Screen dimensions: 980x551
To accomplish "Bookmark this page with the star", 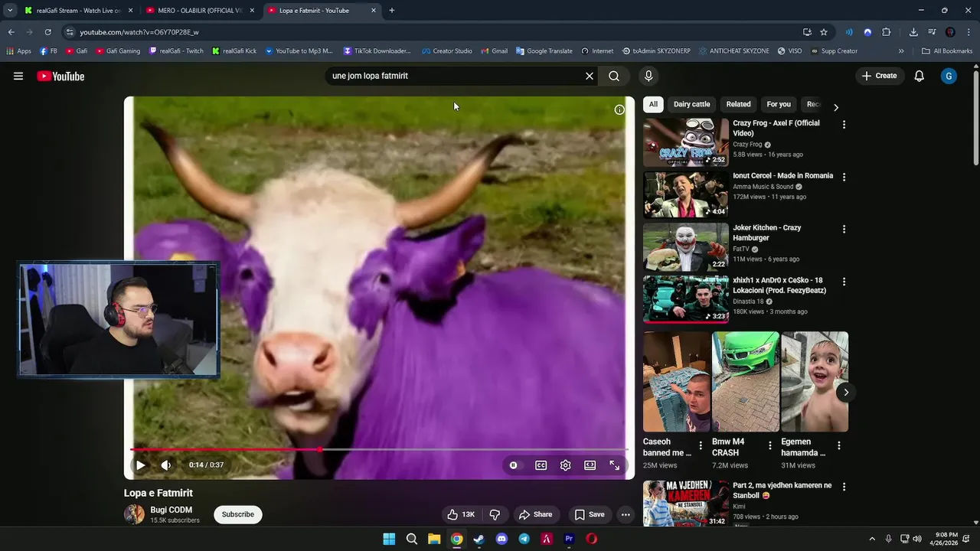I will pyautogui.click(x=824, y=32).
